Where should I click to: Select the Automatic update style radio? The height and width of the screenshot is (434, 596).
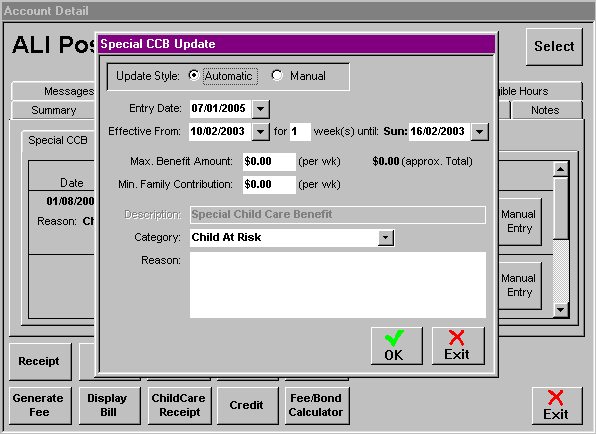click(194, 76)
